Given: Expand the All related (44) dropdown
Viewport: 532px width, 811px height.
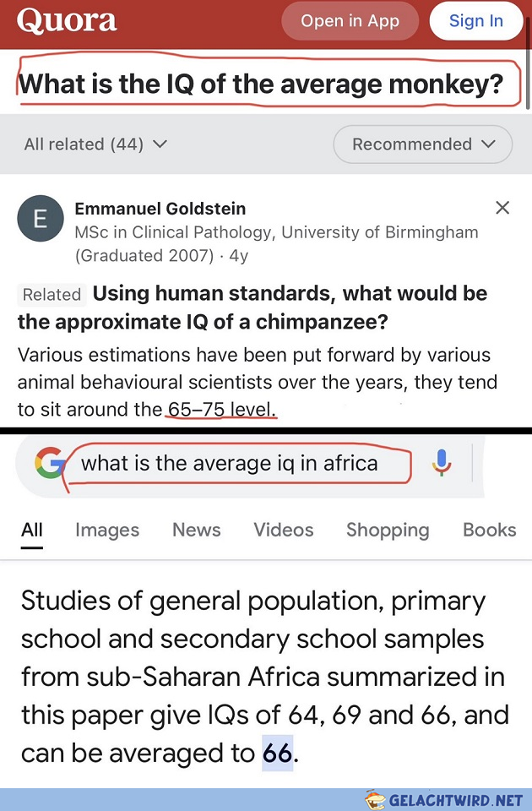Looking at the screenshot, I should [95, 144].
